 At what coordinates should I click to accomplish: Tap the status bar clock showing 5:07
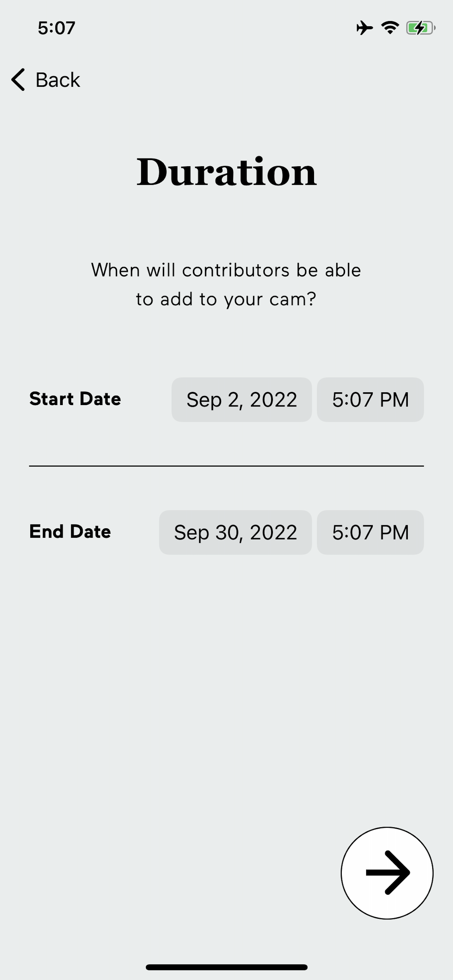tap(56, 28)
